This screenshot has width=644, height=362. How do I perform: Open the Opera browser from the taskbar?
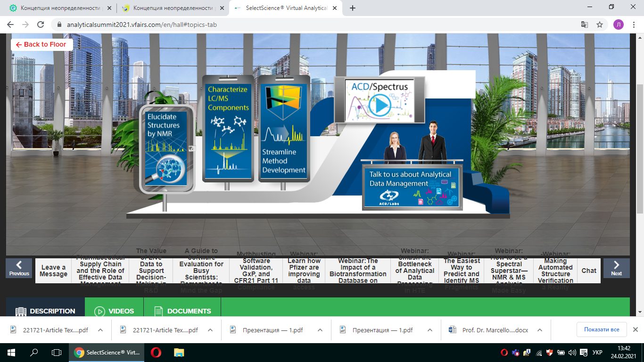click(x=156, y=352)
